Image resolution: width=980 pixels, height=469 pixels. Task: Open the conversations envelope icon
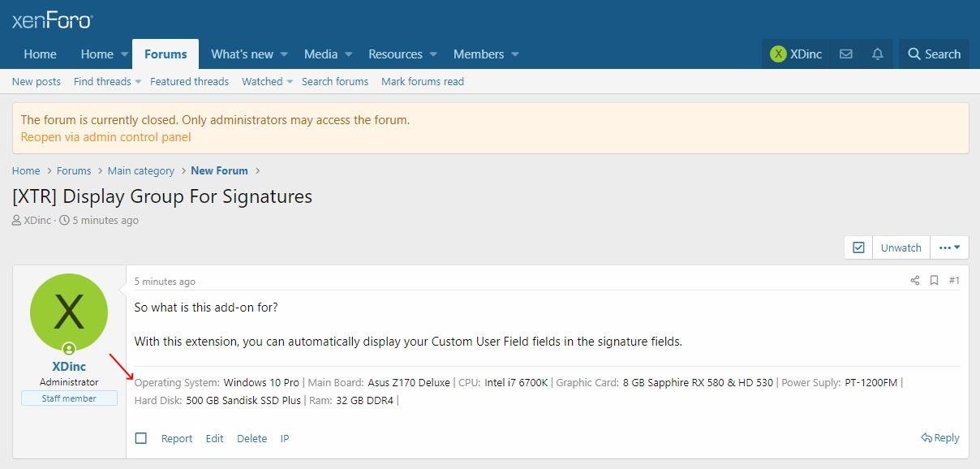[x=846, y=54]
